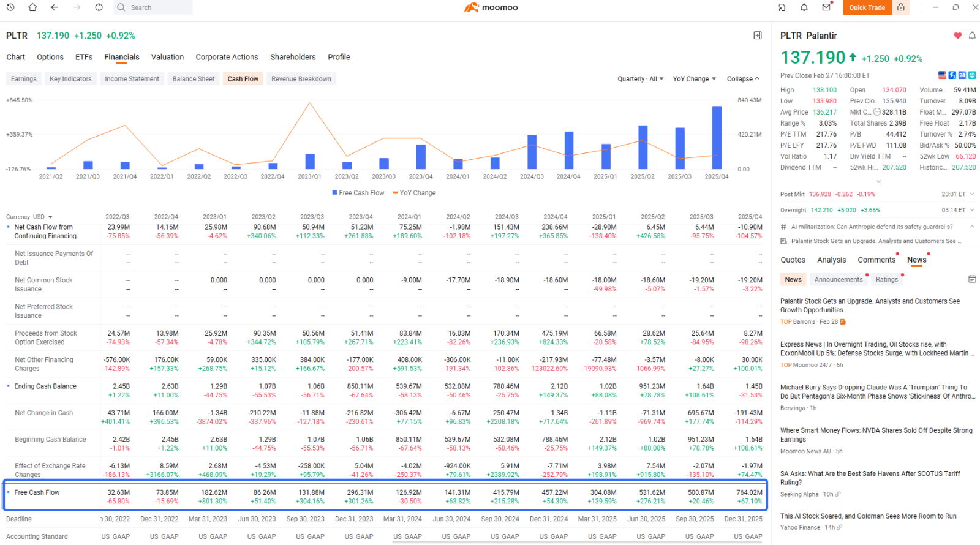
Task: Open the Michael Burry Claude article
Action: (877, 392)
